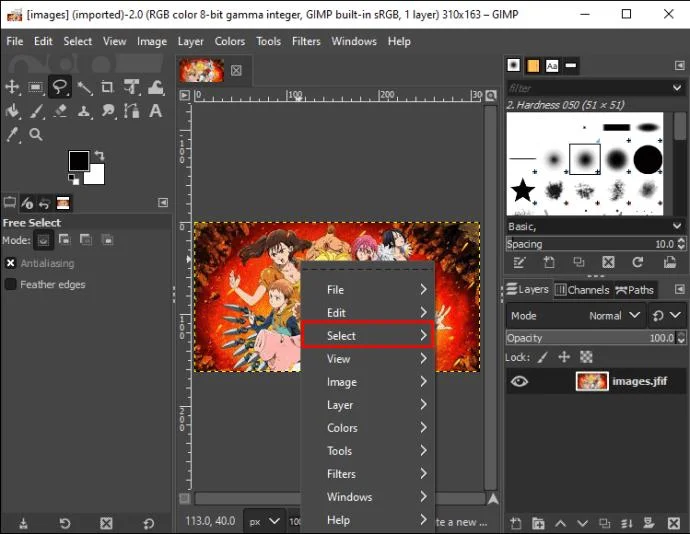Close the image tab with X icon
The height and width of the screenshot is (534, 690).
point(236,70)
